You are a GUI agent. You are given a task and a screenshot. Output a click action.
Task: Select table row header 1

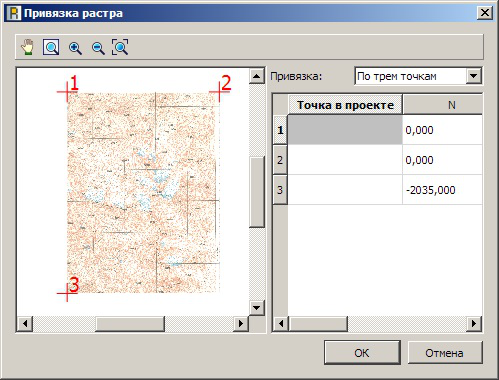pos(280,130)
